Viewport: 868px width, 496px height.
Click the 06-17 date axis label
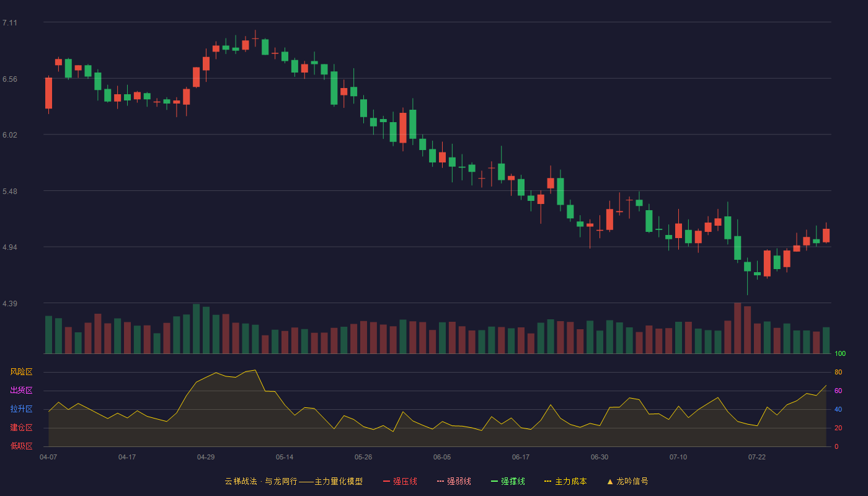pos(521,457)
